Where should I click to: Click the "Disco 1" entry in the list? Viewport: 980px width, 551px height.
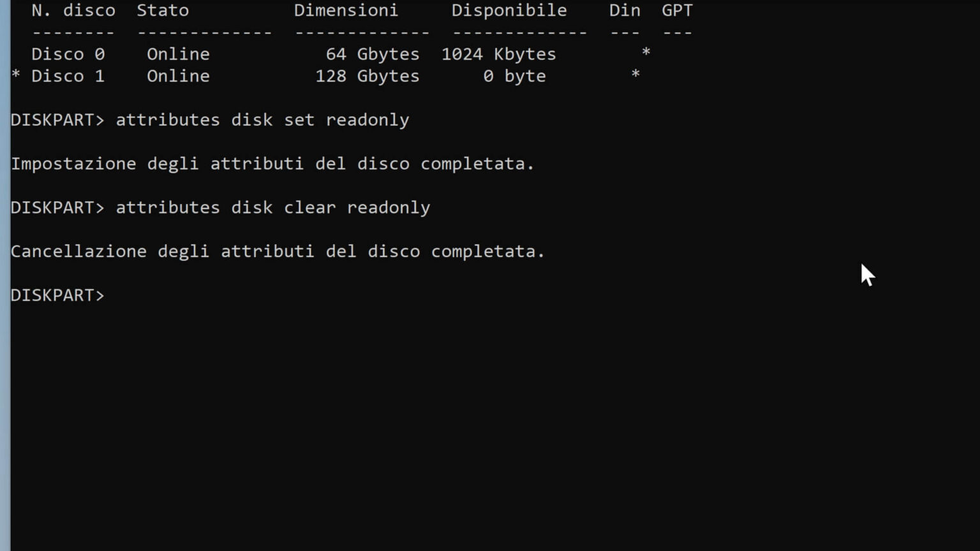pyautogui.click(x=68, y=77)
